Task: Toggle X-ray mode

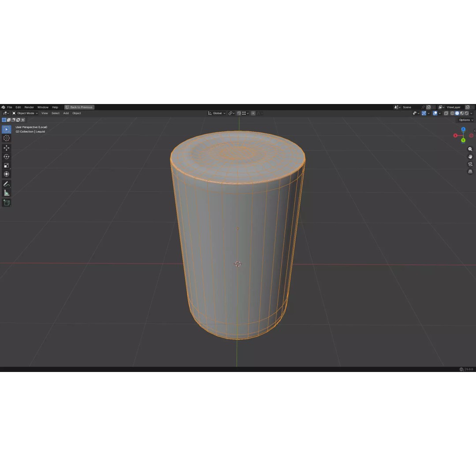Action: 446,113
